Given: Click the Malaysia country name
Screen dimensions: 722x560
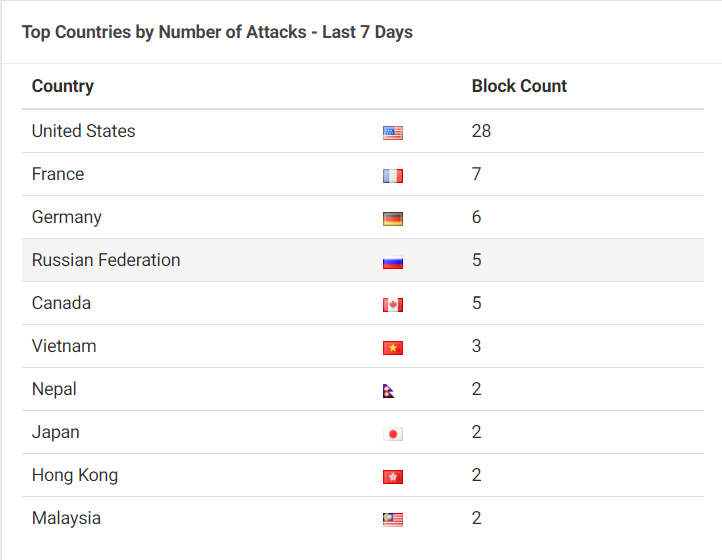Looking at the screenshot, I should (x=66, y=518).
